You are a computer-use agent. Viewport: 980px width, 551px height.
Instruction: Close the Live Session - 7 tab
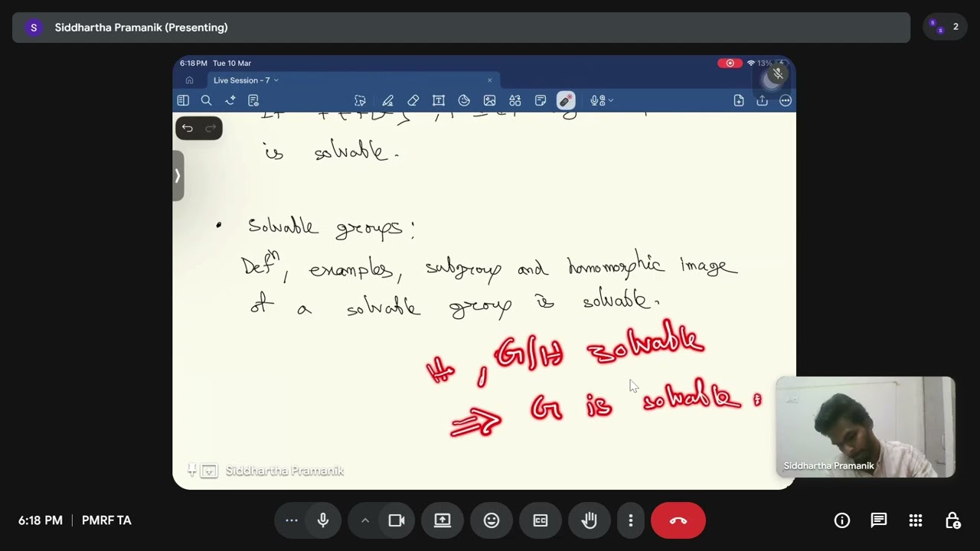490,80
